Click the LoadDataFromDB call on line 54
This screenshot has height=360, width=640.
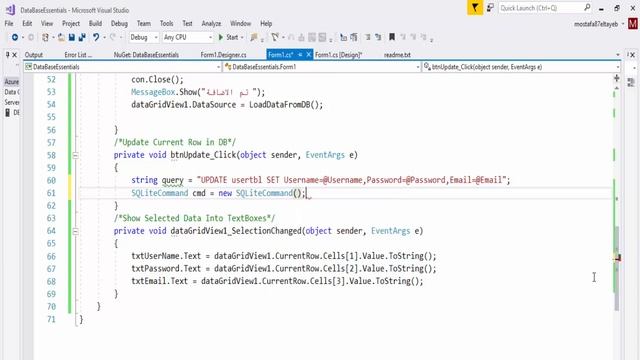pos(286,104)
